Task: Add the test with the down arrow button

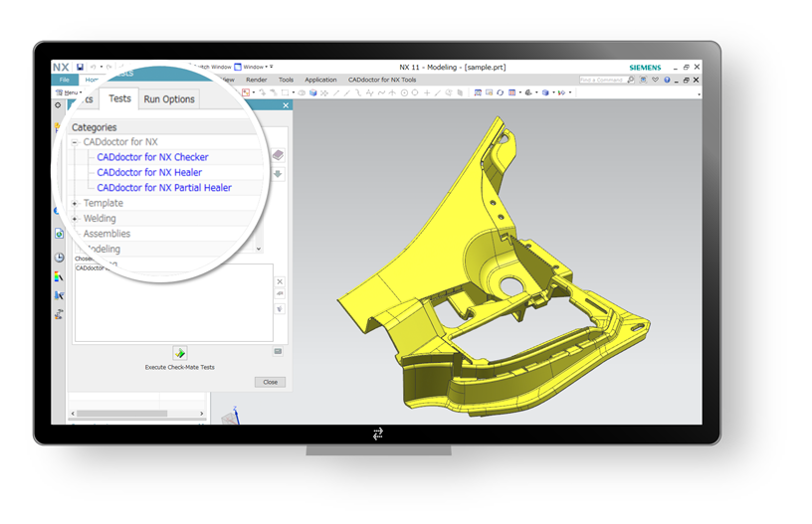Action: [x=278, y=174]
